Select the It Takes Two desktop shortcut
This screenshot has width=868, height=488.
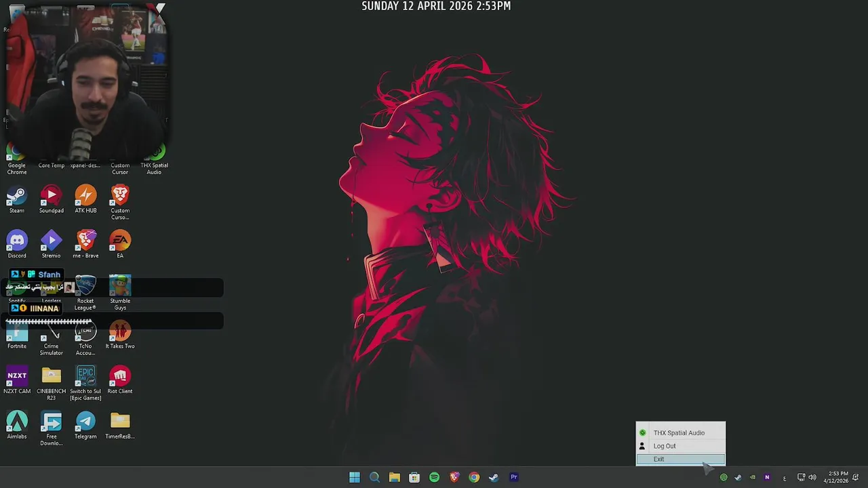point(120,335)
